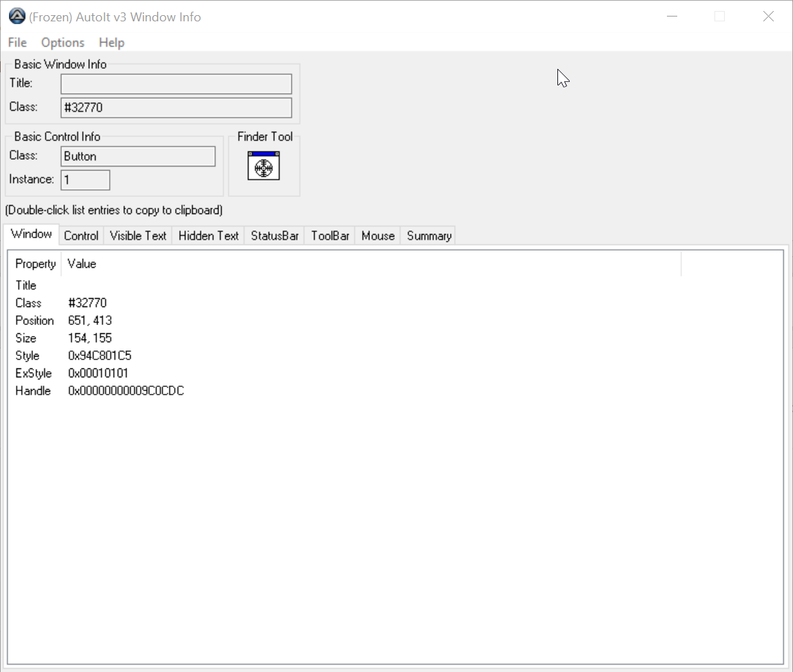The height and width of the screenshot is (672, 793).
Task: Open the Options menu
Action: [x=63, y=43]
